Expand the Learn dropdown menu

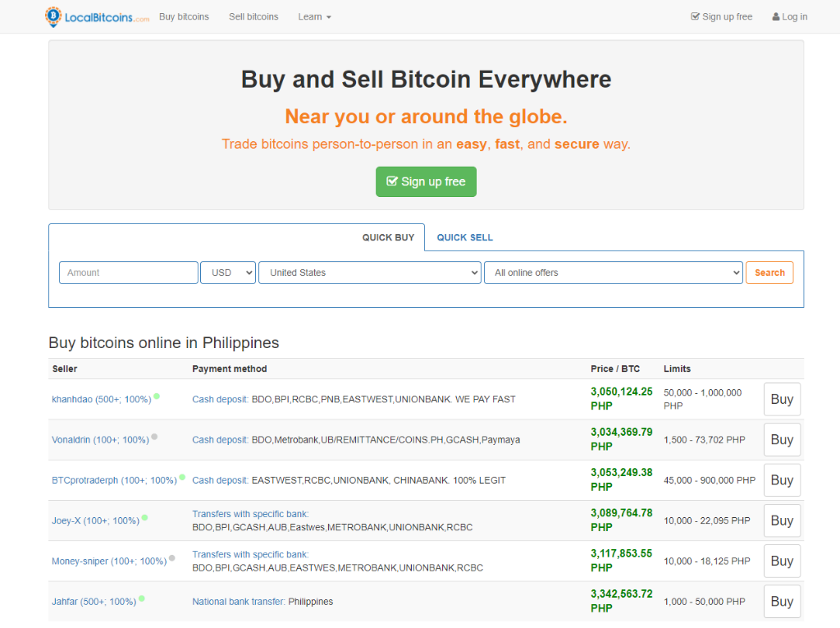tap(314, 16)
